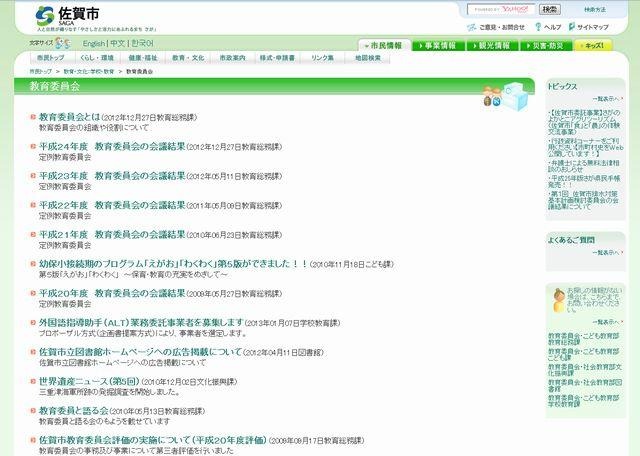Open the 市政案内 menu item
This screenshot has width=640, height=456.
point(233,58)
